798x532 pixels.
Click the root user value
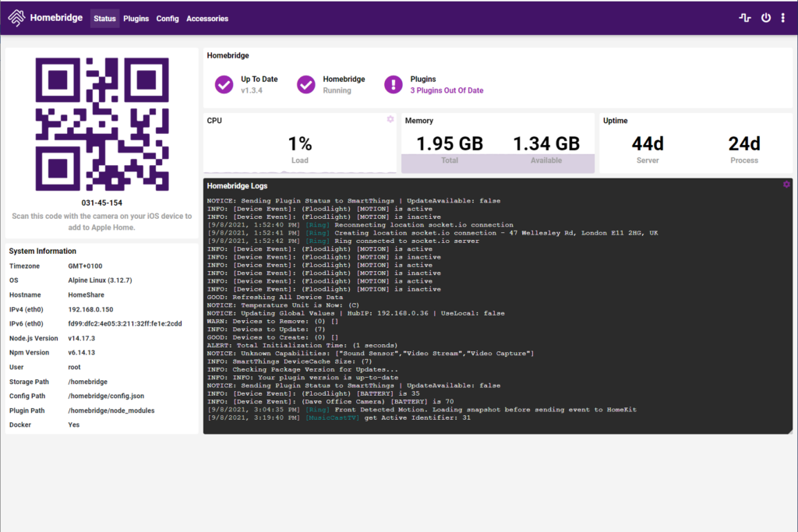74,367
